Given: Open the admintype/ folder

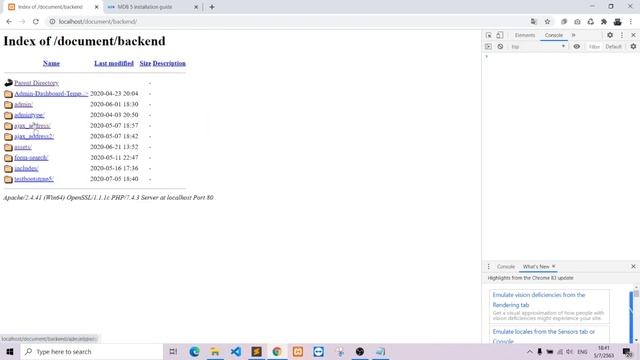Looking at the screenshot, I should click(29, 115).
